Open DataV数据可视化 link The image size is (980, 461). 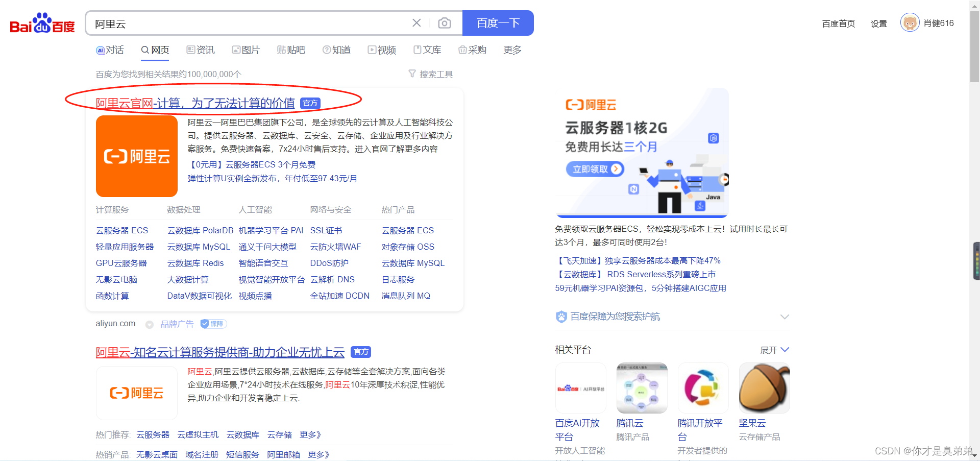200,296
